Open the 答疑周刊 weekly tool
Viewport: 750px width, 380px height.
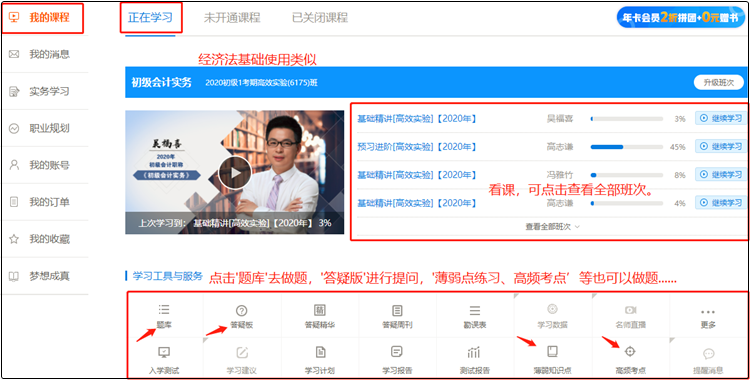pyautogui.click(x=397, y=316)
